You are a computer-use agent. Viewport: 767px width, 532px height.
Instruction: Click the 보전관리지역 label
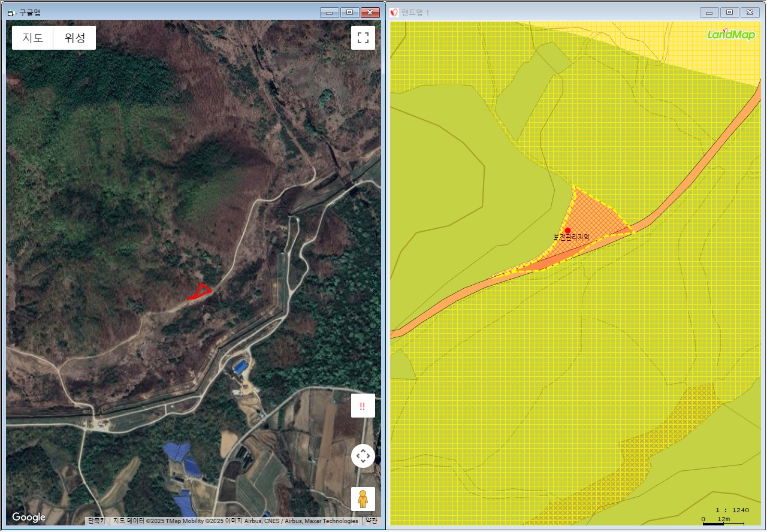[x=571, y=238]
